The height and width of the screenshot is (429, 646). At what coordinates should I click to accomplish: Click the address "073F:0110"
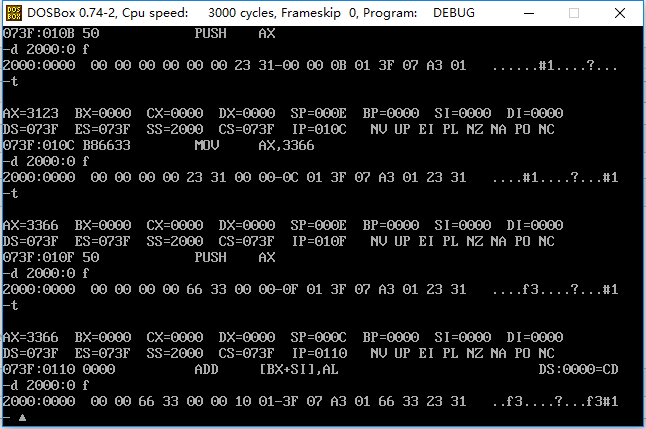39,369
